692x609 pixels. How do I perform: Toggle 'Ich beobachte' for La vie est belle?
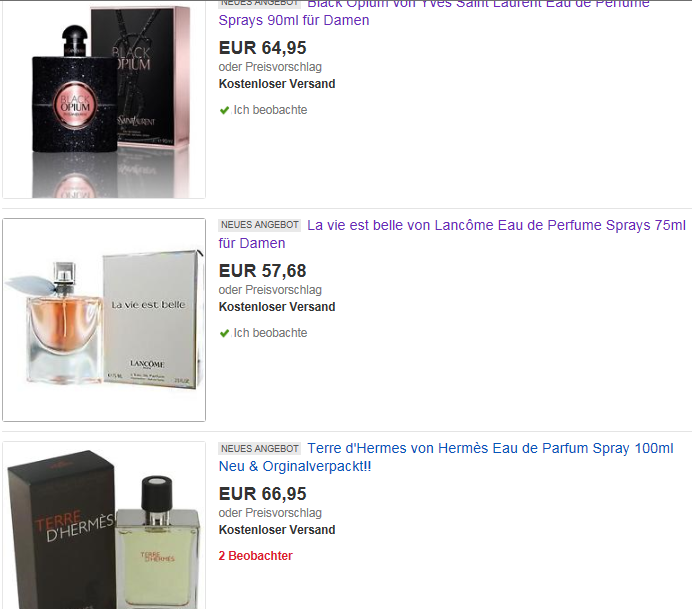point(270,333)
